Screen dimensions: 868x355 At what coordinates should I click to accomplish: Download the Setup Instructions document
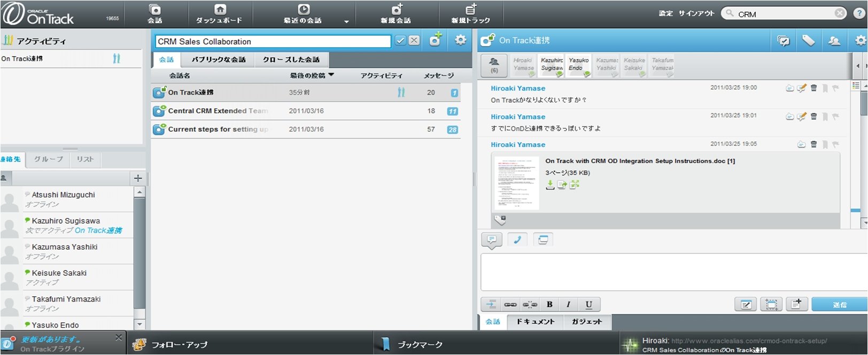(x=550, y=184)
